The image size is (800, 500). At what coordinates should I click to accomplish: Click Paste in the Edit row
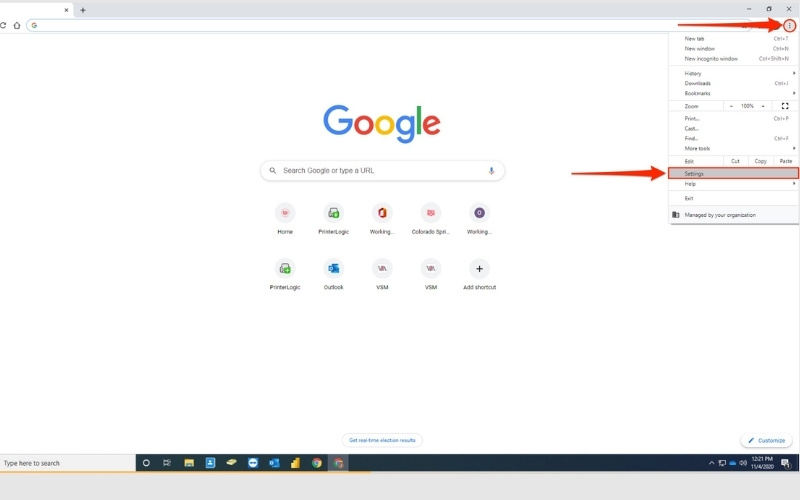[786, 161]
